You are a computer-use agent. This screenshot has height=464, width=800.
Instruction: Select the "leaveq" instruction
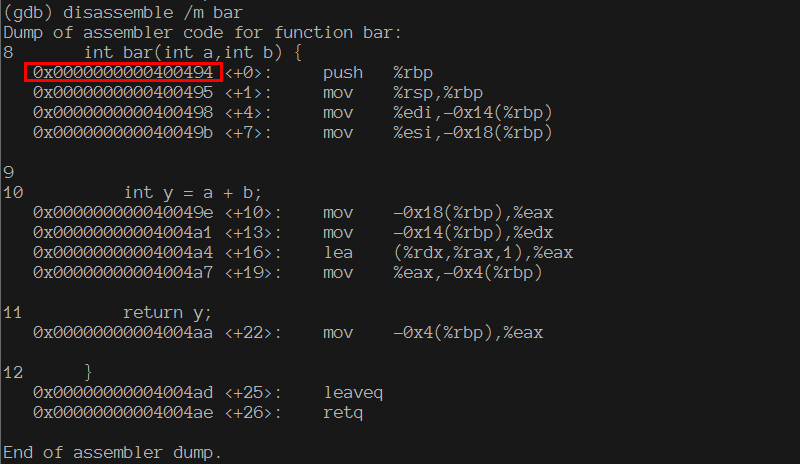tap(353, 392)
